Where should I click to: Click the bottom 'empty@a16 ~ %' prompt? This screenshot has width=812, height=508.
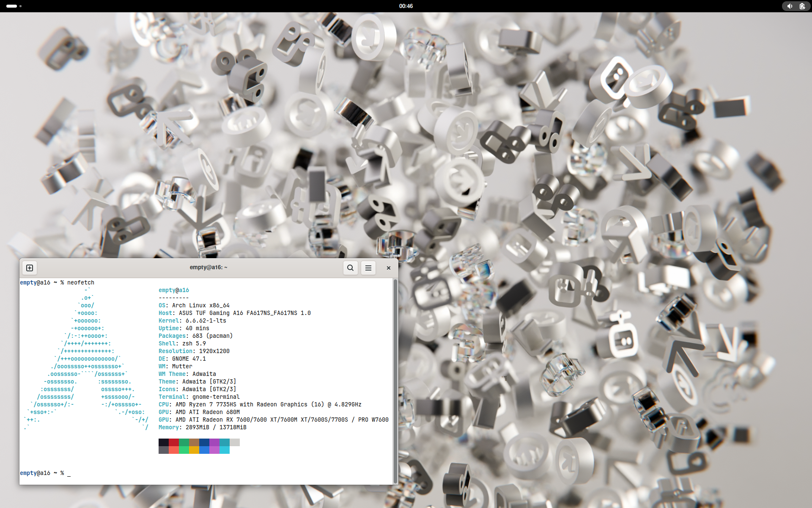(x=42, y=473)
